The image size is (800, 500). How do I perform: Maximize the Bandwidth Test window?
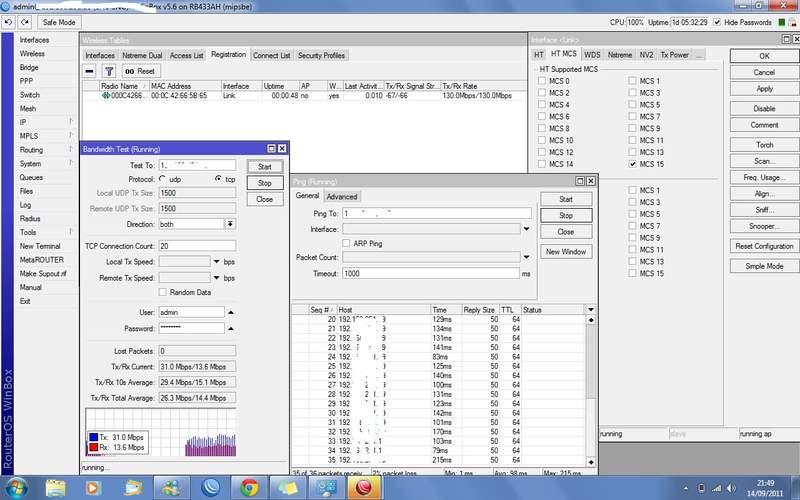(x=271, y=148)
